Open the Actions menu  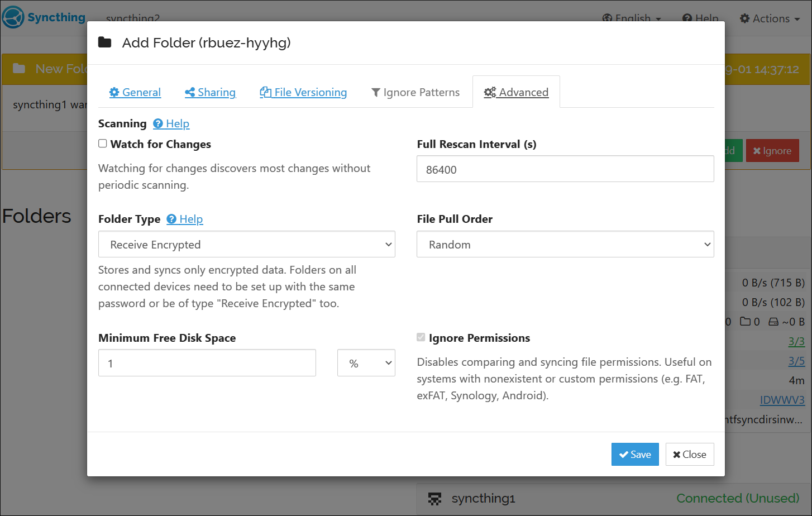pyautogui.click(x=770, y=18)
